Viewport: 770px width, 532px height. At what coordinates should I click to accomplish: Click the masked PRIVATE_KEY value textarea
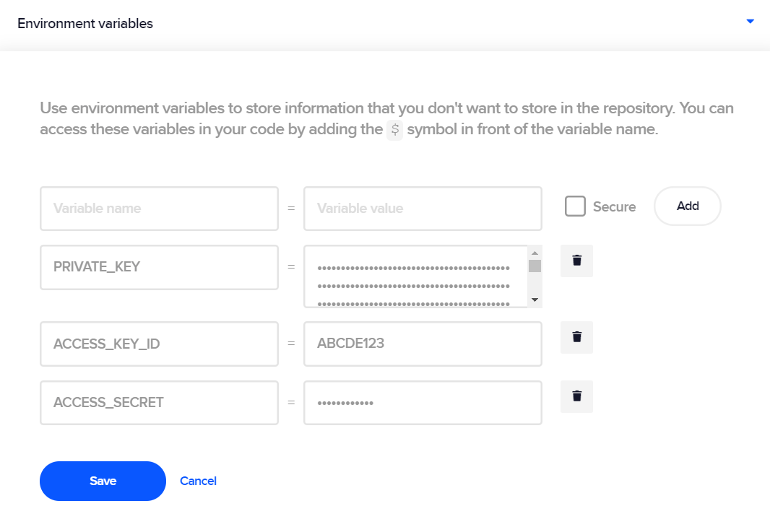(x=416, y=276)
